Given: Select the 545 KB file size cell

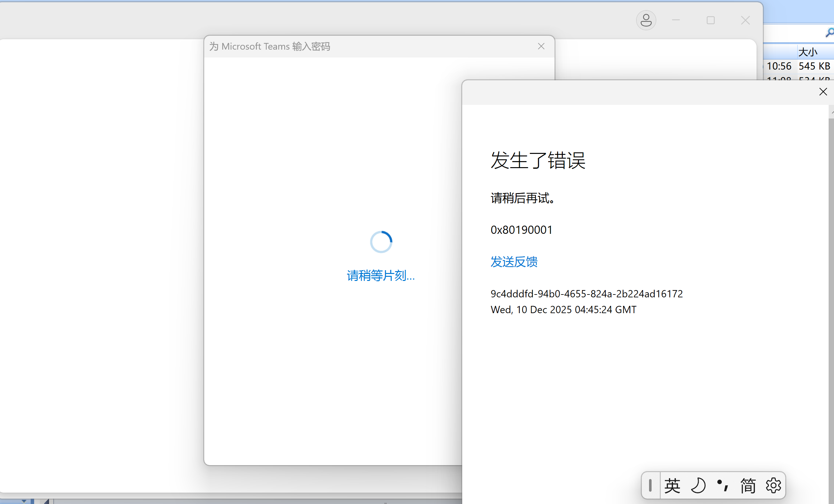Looking at the screenshot, I should point(814,66).
